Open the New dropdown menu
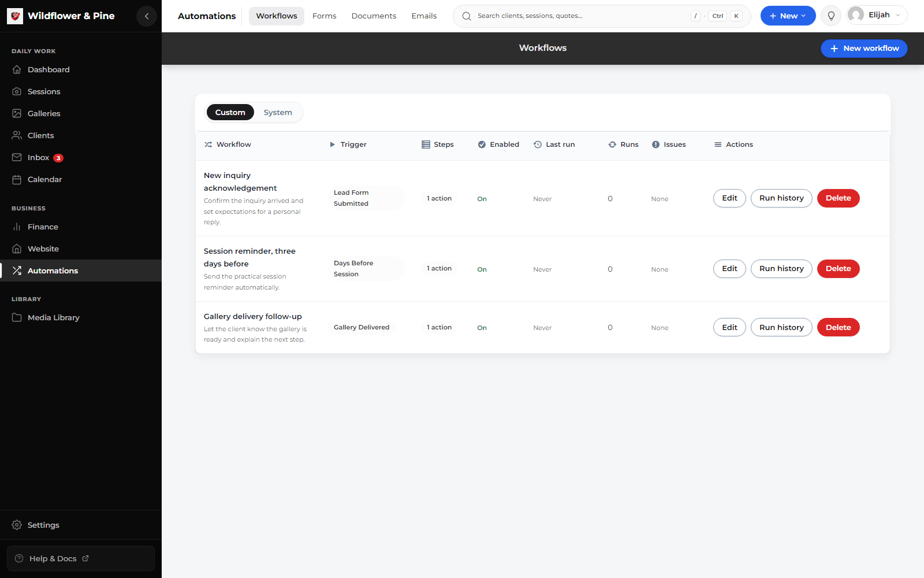The width and height of the screenshot is (924, 578). [788, 16]
